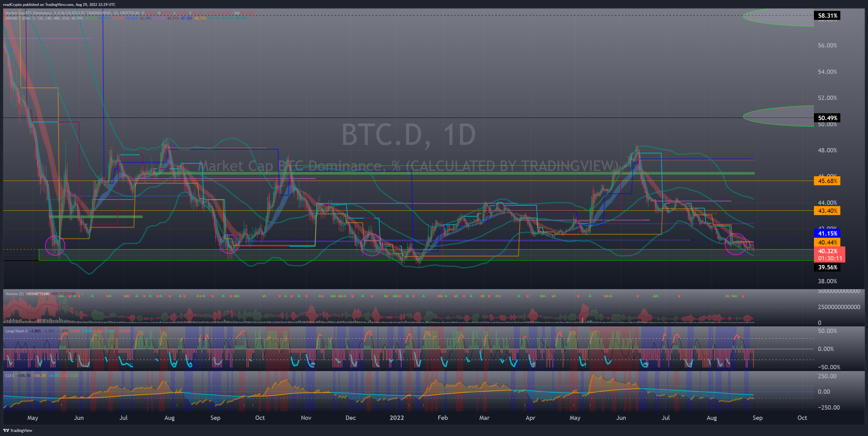Click the green ellipse at 50.49% level
The image size is (868, 436).
point(778,116)
